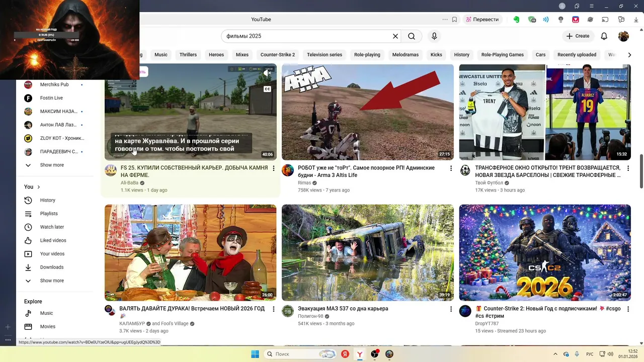
Task: Open the Windows Start menu
Action: pyautogui.click(x=255, y=354)
